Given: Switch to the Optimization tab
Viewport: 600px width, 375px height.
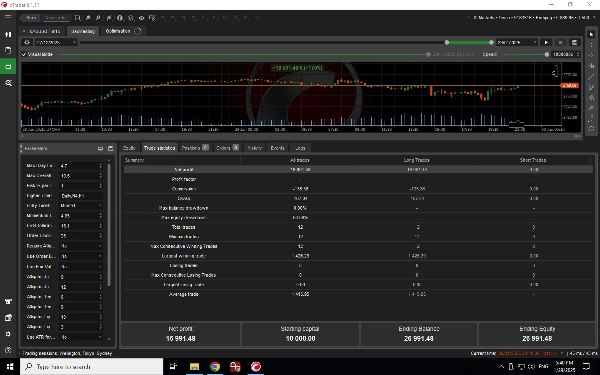Looking at the screenshot, I should pos(123,31).
